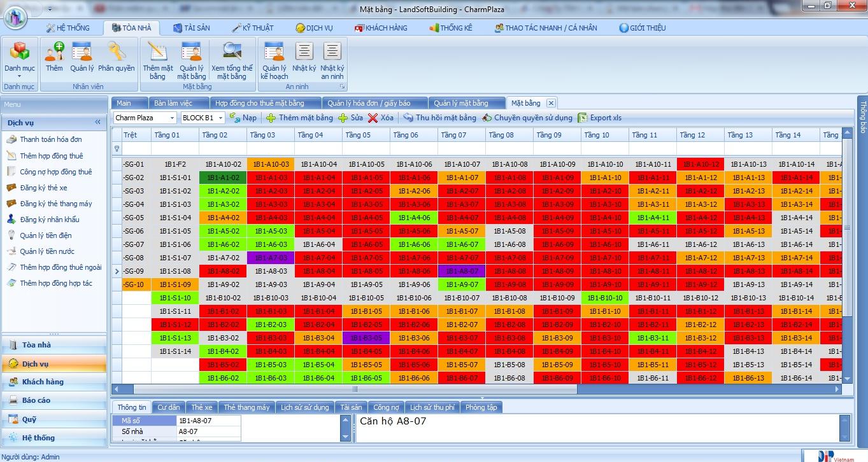Select the purple cell 1B1-A7-03
This screenshot has width=868, height=462.
(270, 258)
